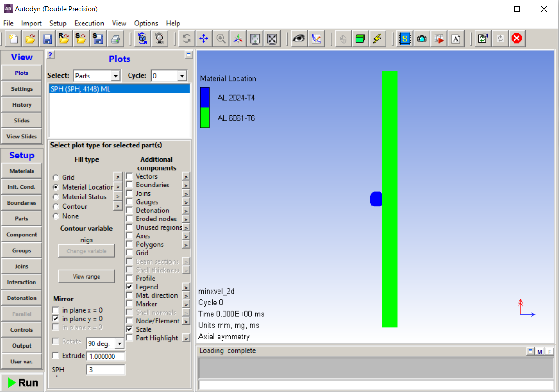Enable the Vectors checkbox
559x392 pixels.
pyautogui.click(x=129, y=176)
